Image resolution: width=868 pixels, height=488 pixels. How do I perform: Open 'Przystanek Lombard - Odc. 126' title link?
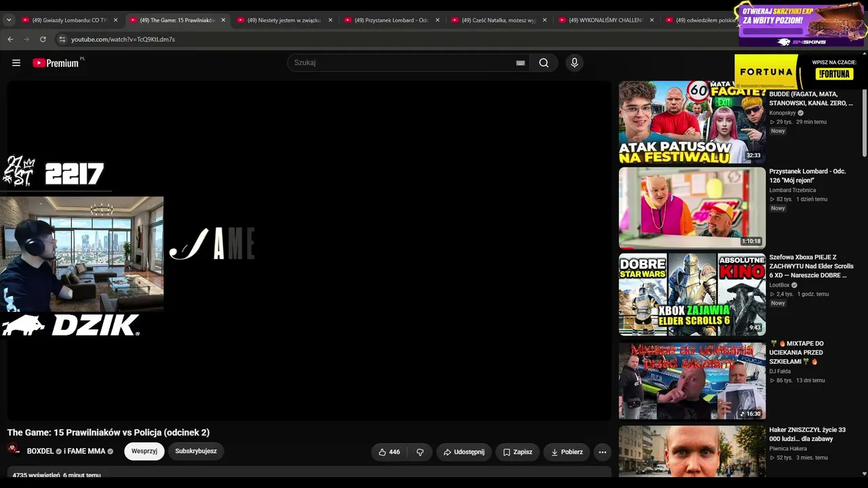pos(808,176)
